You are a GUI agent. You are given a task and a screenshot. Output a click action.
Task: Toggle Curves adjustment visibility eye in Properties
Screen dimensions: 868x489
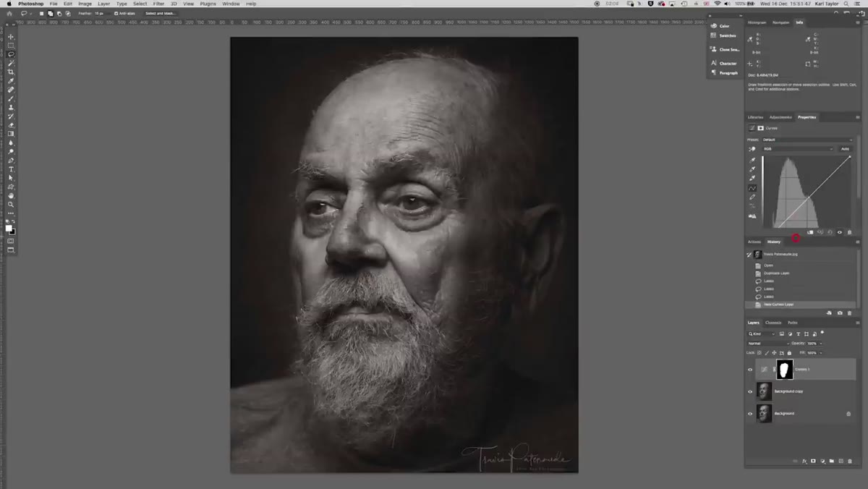tap(840, 232)
